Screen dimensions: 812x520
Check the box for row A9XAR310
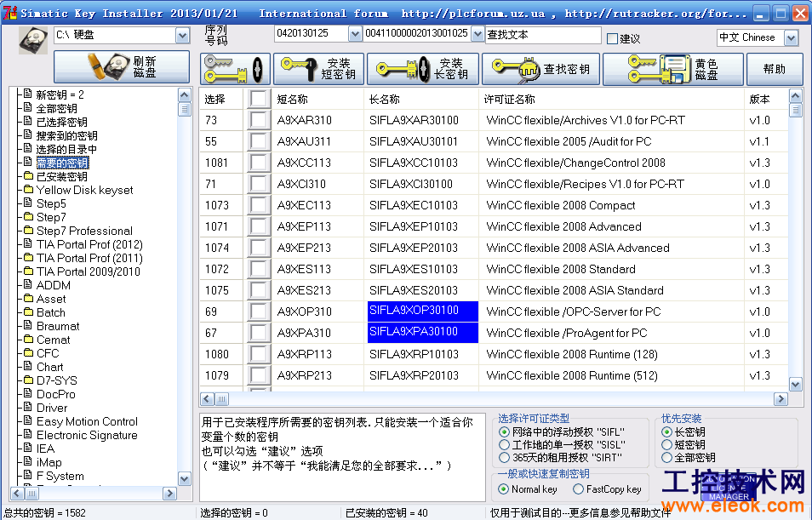[x=258, y=120]
